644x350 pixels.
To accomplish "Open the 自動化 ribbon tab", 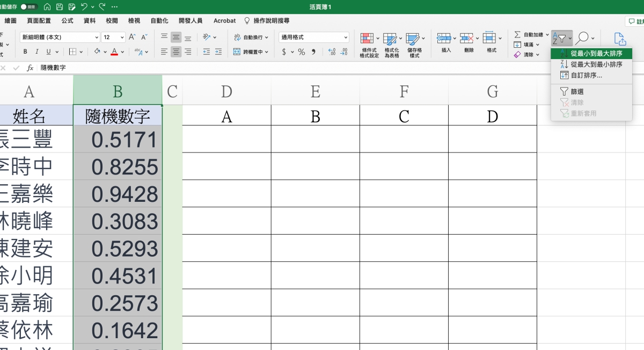I will pyautogui.click(x=159, y=20).
